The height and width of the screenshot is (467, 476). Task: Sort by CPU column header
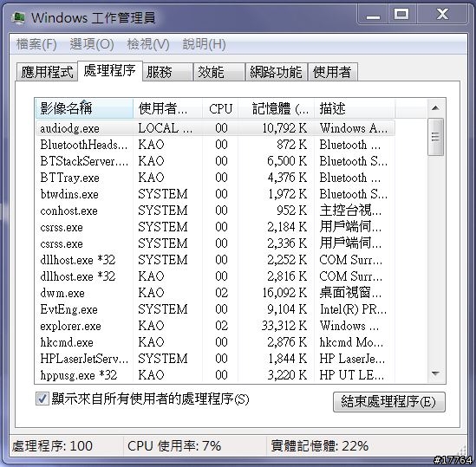coord(221,108)
